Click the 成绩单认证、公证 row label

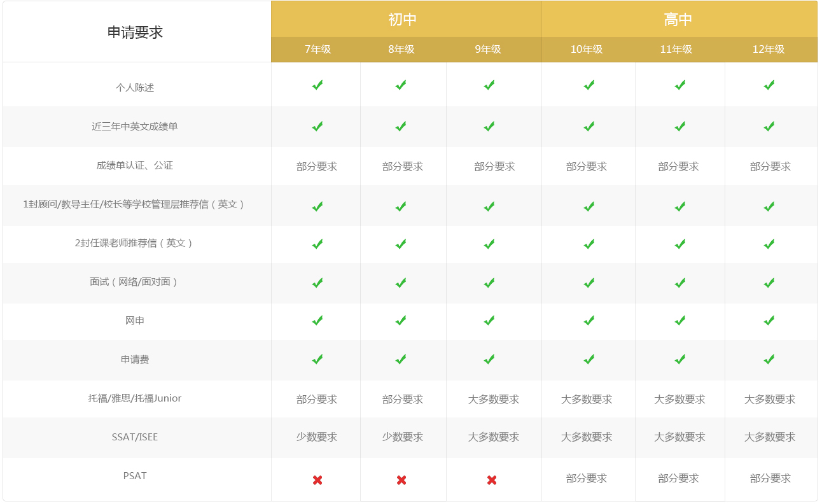[x=135, y=165]
